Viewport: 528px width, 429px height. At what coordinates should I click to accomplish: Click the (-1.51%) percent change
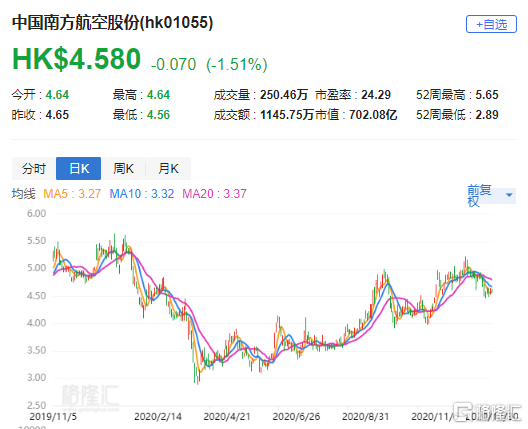pos(237,64)
